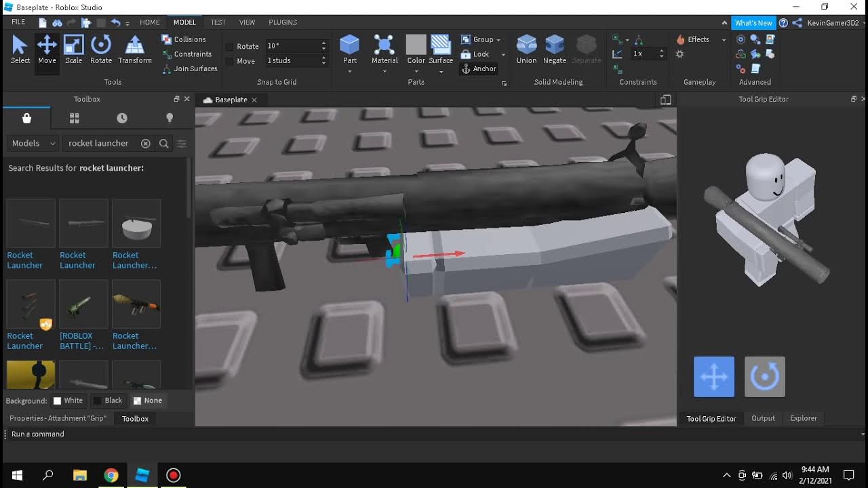This screenshot has width=868, height=488.
Task: Open Chrome from the Windows taskbar
Action: click(111, 475)
